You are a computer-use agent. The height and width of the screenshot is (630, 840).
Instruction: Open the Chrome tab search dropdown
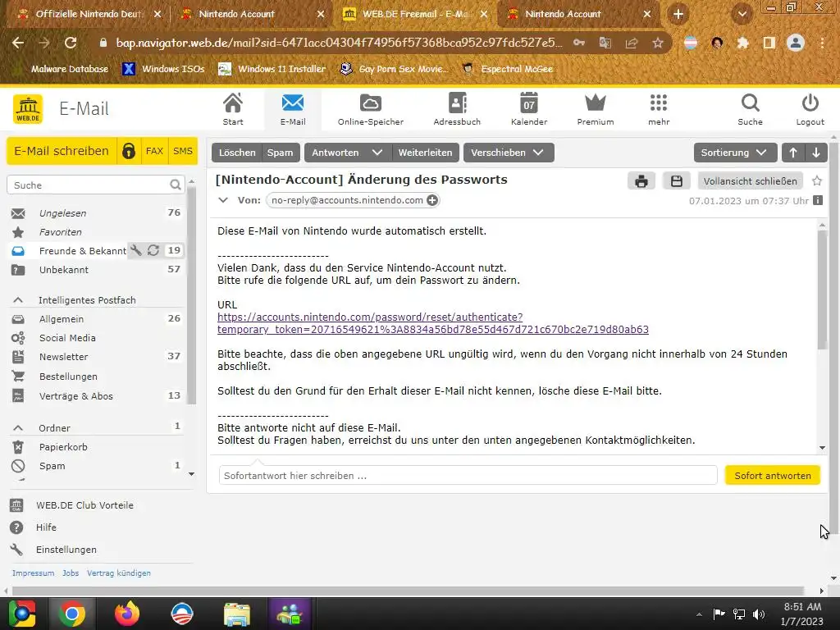(742, 15)
